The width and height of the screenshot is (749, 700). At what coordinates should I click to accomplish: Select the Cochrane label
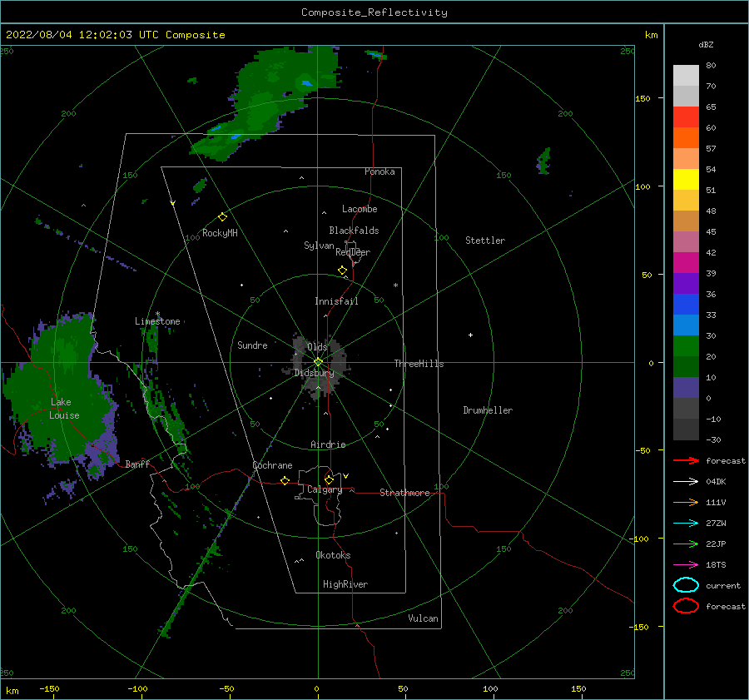(272, 465)
